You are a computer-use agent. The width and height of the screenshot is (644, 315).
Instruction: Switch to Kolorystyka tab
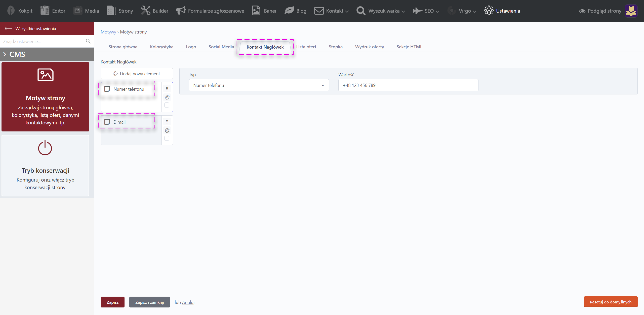(x=162, y=47)
